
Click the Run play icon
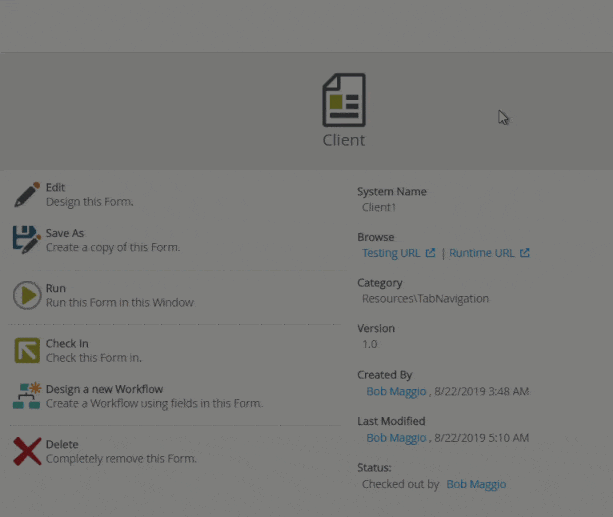(x=27, y=295)
